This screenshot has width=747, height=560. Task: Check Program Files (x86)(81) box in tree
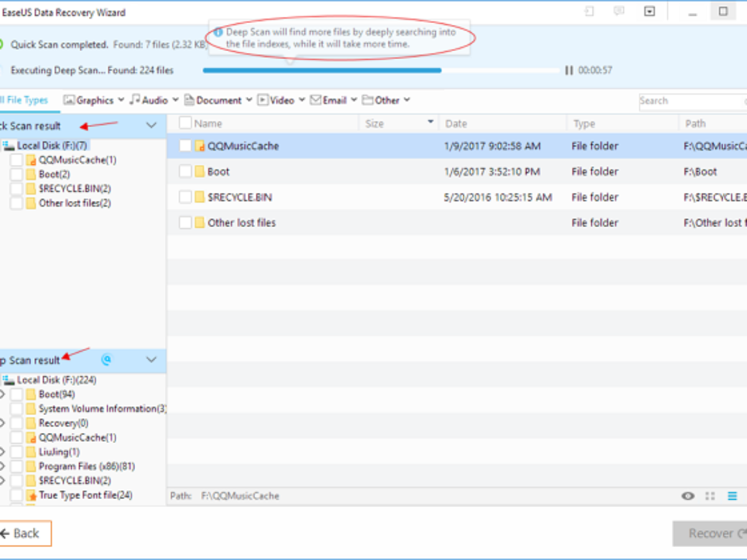pyautogui.click(x=16, y=466)
